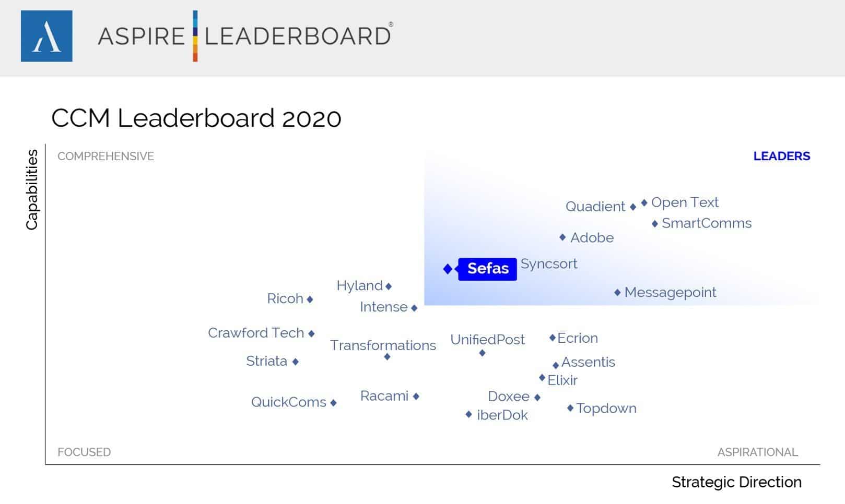This screenshot has width=845, height=504.
Task: Click the diamond marker next to Sefas
Action: [448, 269]
